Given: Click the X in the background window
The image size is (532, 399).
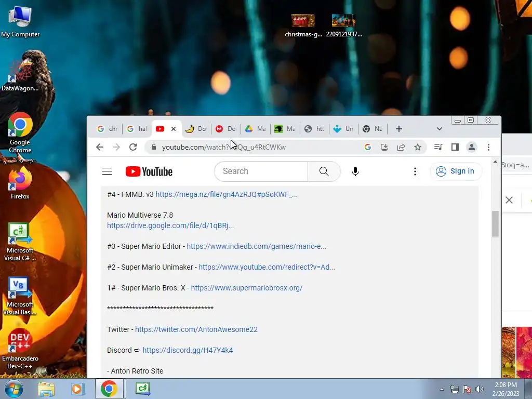Looking at the screenshot, I should pos(509,200).
